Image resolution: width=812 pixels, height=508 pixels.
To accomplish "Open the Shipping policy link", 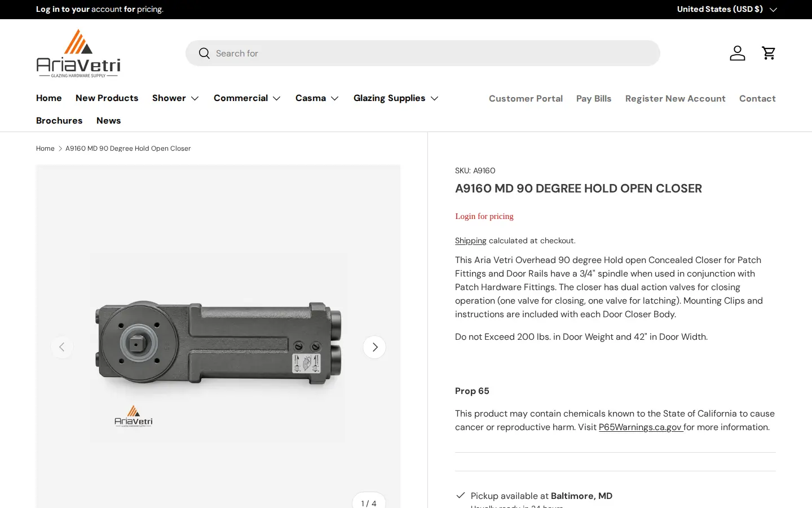I will point(471,240).
